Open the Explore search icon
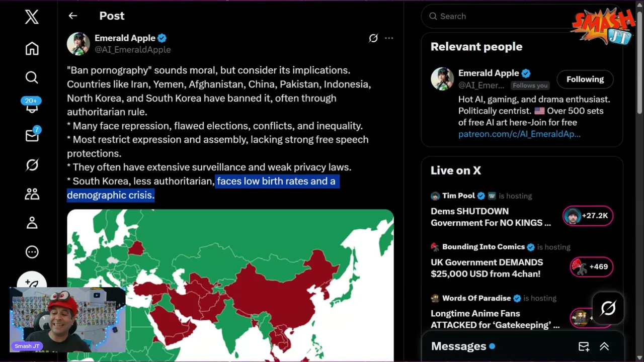This screenshot has height=362, width=644. tap(32, 77)
